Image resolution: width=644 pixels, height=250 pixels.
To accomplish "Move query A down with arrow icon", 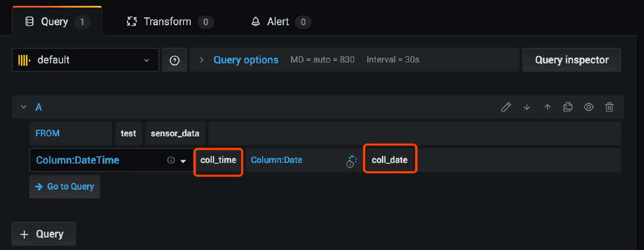I will pyautogui.click(x=527, y=107).
